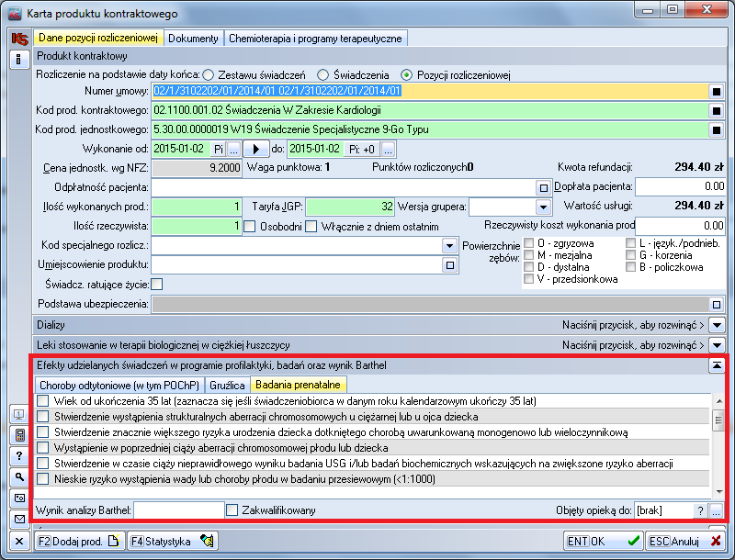Viewport: 735px width, 560px height.
Task: Click the X icon at sidebar bottom
Action: [x=19, y=542]
